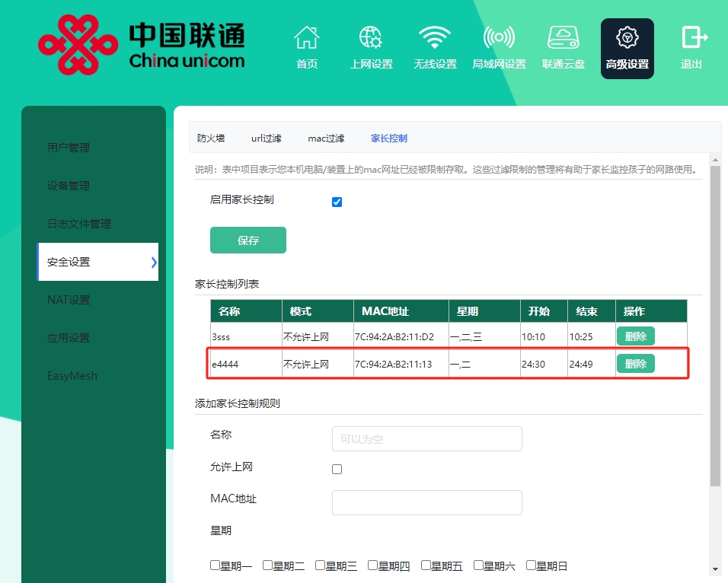Check 星期二 checkbox
The image size is (728, 583).
267,565
